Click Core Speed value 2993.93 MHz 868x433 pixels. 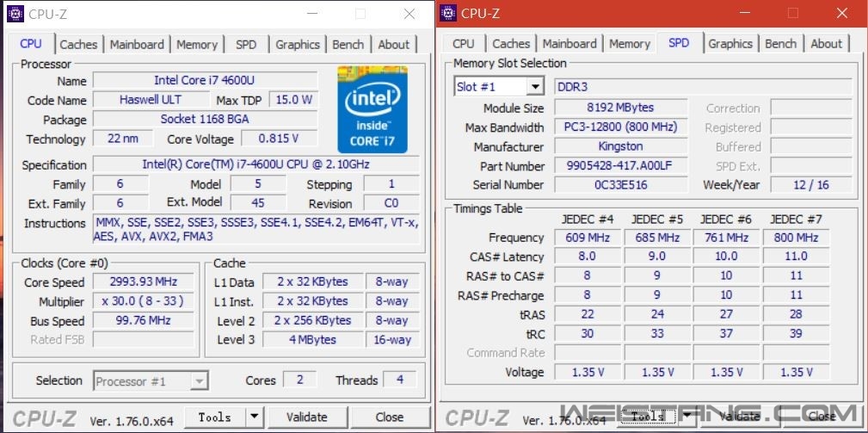(x=144, y=281)
